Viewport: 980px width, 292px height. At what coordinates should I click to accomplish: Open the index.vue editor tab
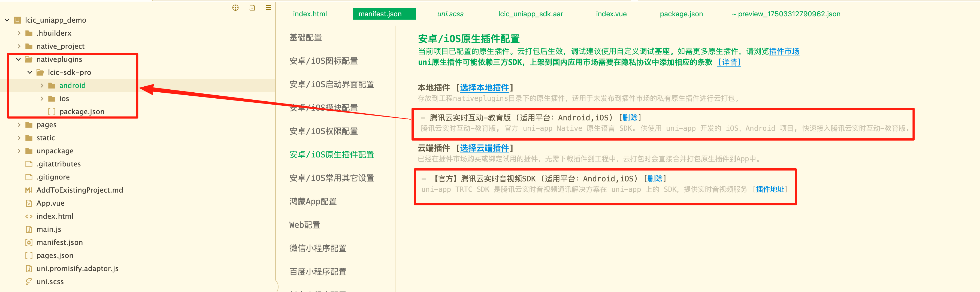pos(611,14)
